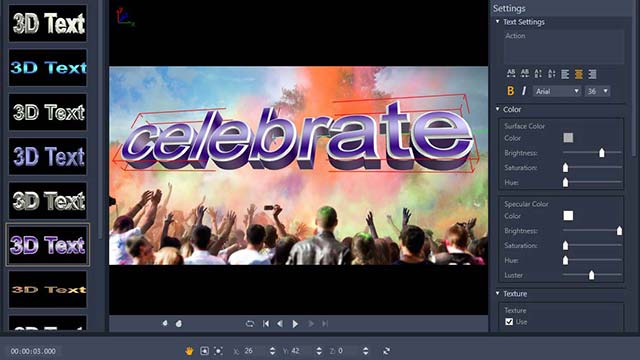Select the hand move tool icon
The image size is (640, 360).
coord(189,351)
